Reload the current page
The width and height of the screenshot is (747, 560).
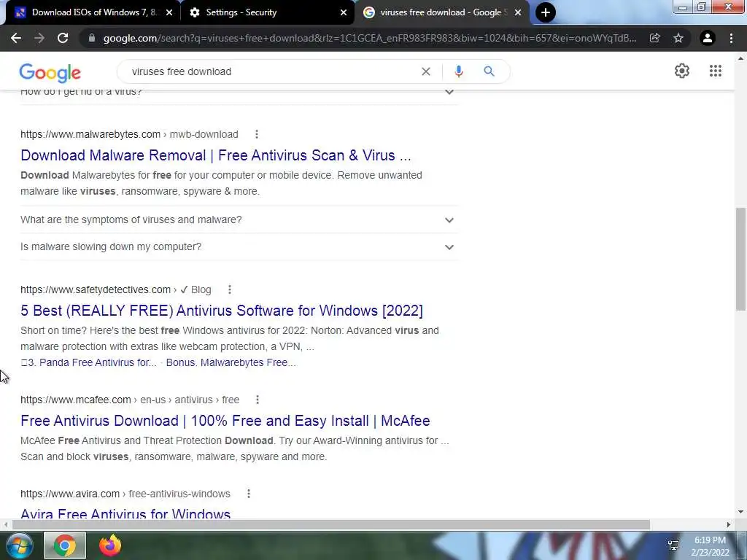click(x=63, y=38)
